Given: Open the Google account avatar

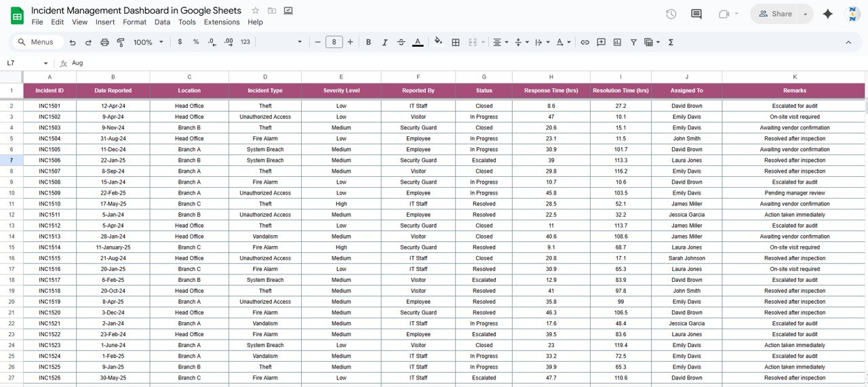Looking at the screenshot, I should tap(852, 14).
